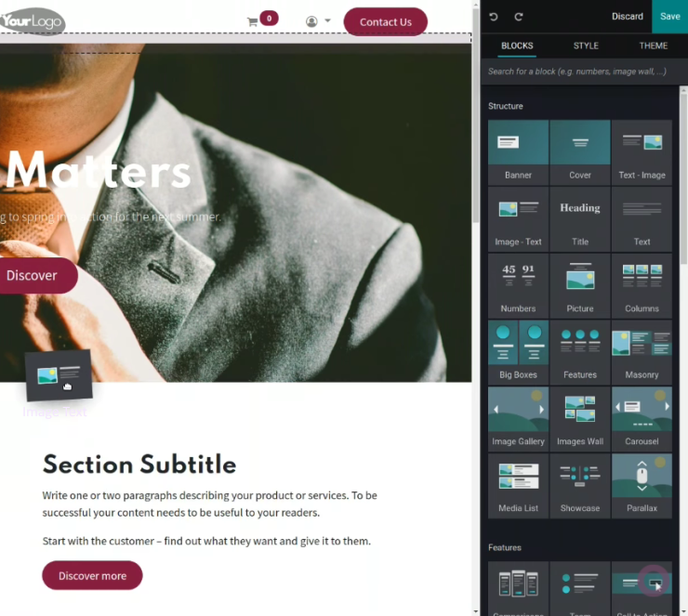Click the blocks panel scrollbar
Screen dimensions: 688x616
(683, 177)
